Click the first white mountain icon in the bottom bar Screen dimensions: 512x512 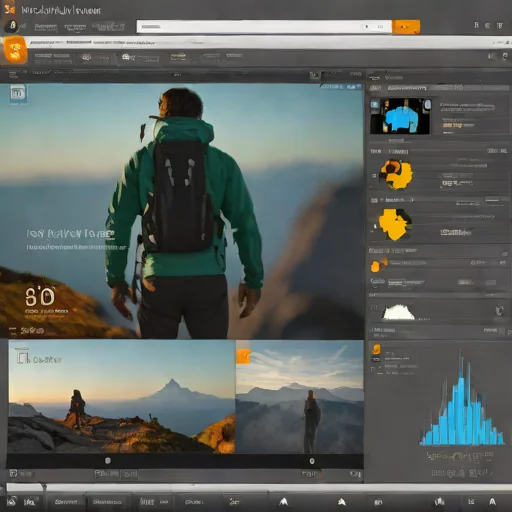284,501
